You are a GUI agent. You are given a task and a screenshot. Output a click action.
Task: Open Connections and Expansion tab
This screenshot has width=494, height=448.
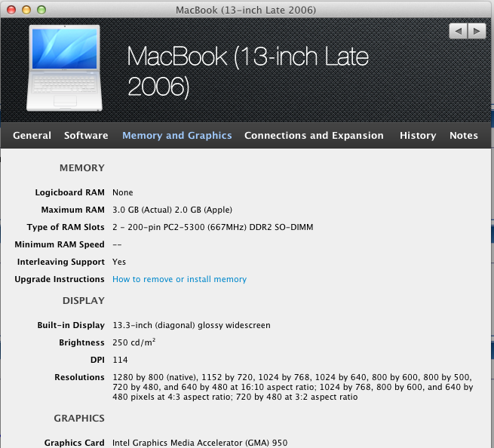(x=314, y=136)
